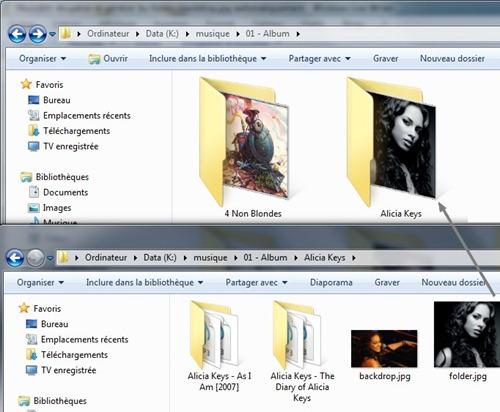
Task: Select Data (K:) breadcrumb in top window
Action: 162,34
